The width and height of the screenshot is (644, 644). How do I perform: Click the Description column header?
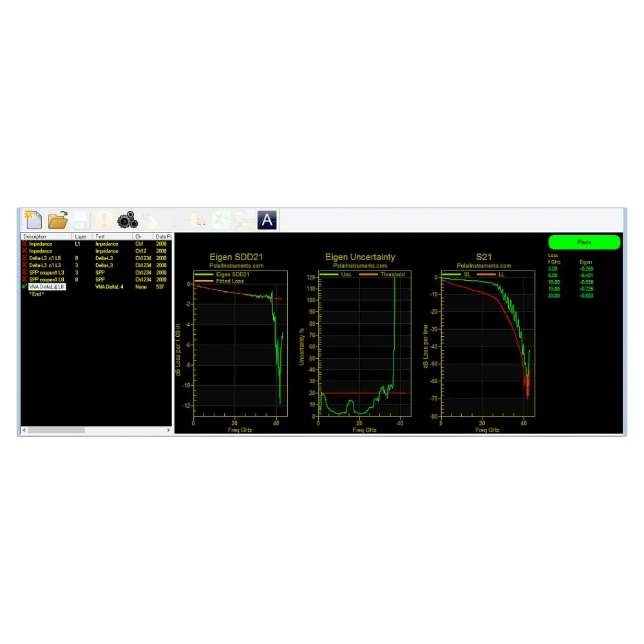(x=34, y=236)
